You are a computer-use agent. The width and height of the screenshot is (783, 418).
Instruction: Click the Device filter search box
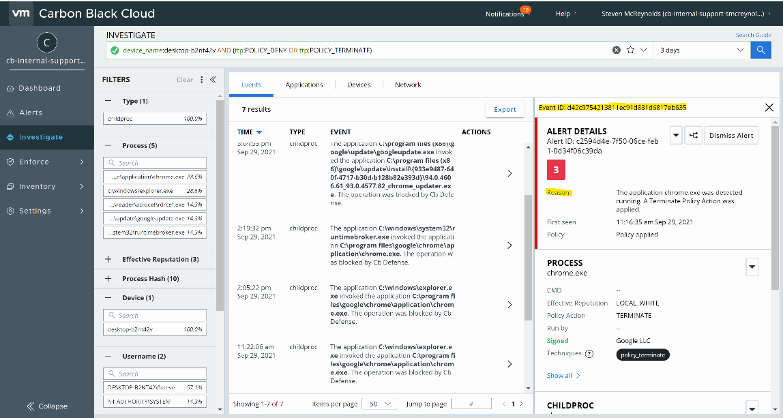click(155, 316)
